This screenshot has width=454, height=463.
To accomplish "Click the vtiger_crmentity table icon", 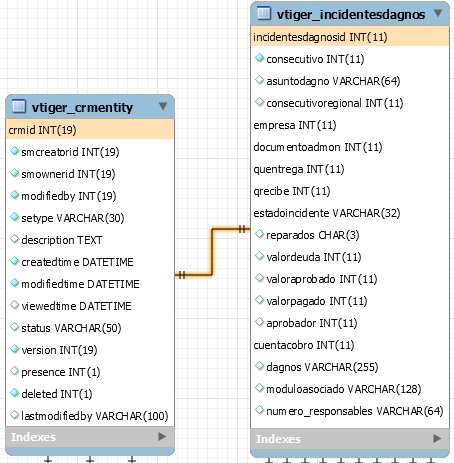I will 19,106.
